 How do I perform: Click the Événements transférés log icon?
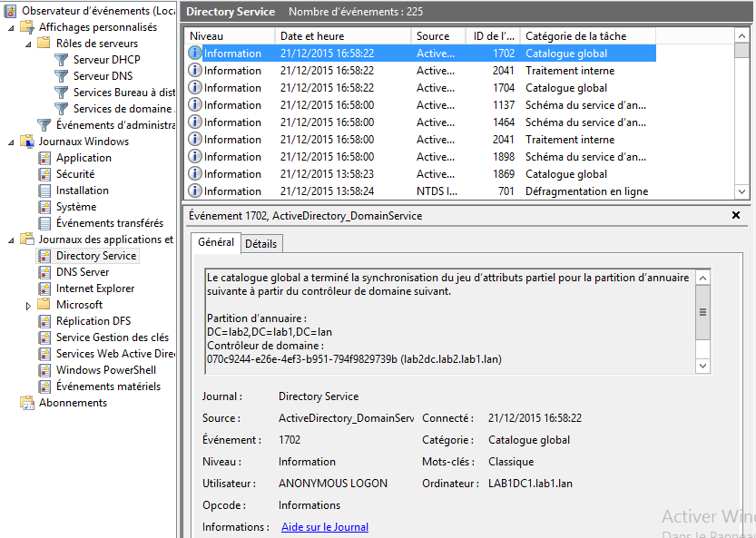pos(44,223)
